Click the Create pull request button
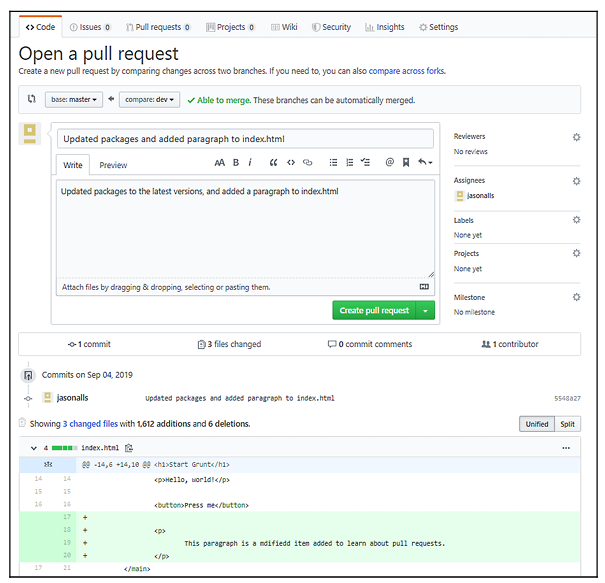Screen dimensions: 605x583 coord(374,311)
